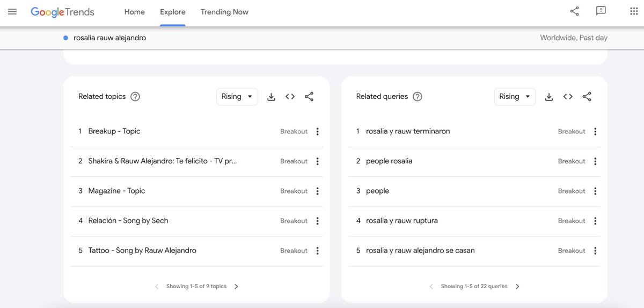Open help for Related topics

135,97
